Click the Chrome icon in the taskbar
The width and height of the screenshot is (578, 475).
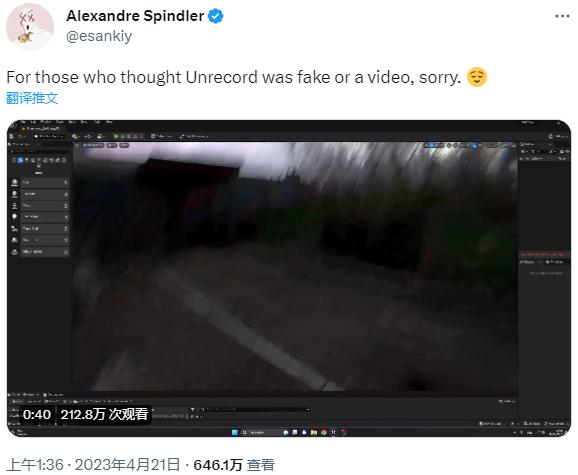tap(324, 432)
